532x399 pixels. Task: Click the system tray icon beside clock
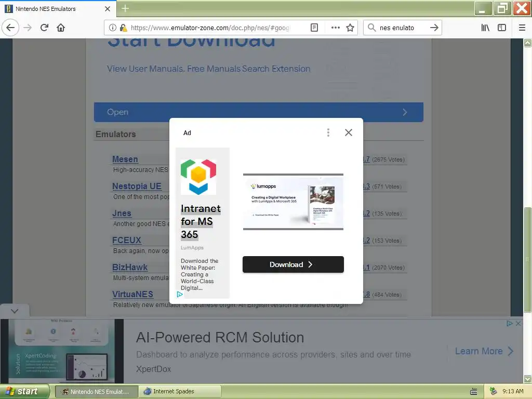pyautogui.click(x=493, y=392)
